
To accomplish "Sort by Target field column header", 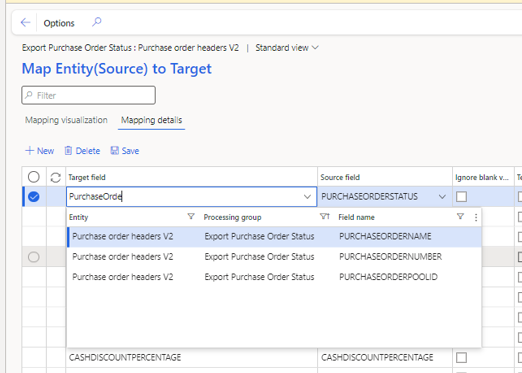I will [x=87, y=177].
